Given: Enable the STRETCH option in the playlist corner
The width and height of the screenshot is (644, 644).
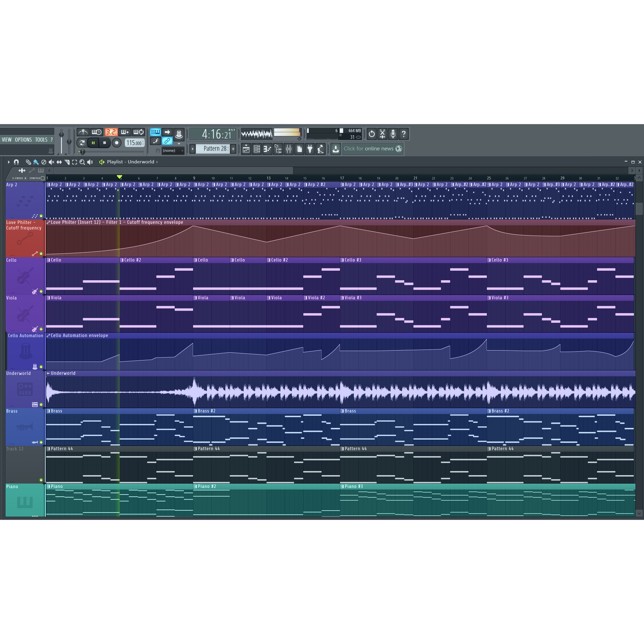Looking at the screenshot, I should tap(43, 178).
